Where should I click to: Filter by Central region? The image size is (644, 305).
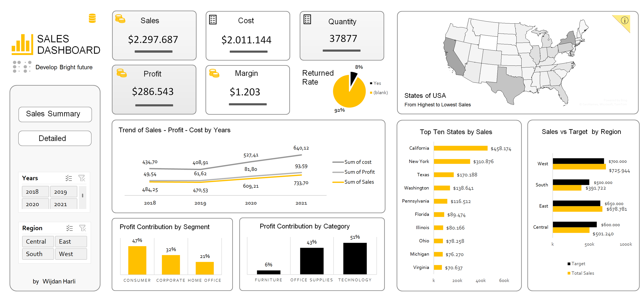click(x=38, y=242)
